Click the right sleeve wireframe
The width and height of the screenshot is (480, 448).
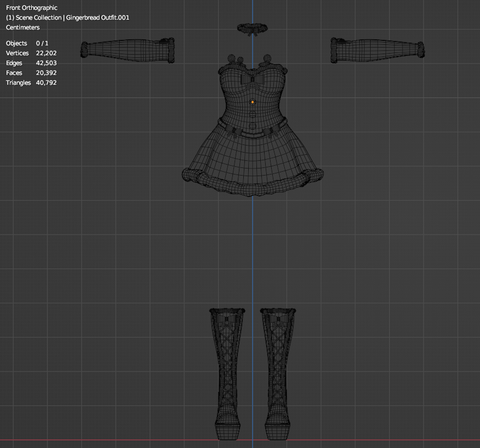coord(377,49)
